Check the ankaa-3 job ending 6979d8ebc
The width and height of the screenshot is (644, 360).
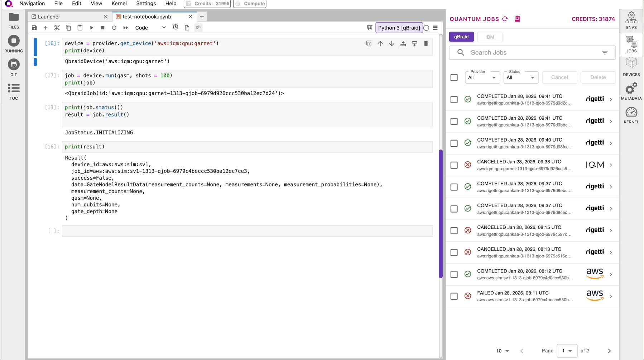click(454, 187)
